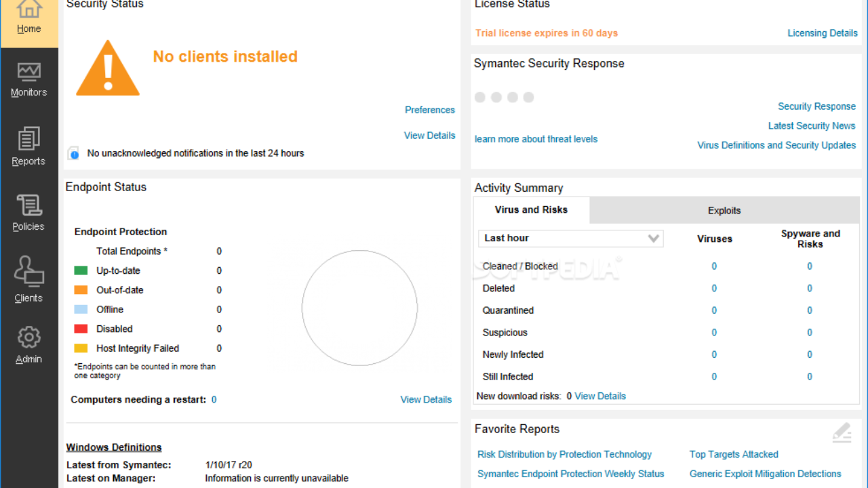Viewport: 868px width, 488px height.
Task: Open Top Targets Attacked report
Action: (734, 455)
